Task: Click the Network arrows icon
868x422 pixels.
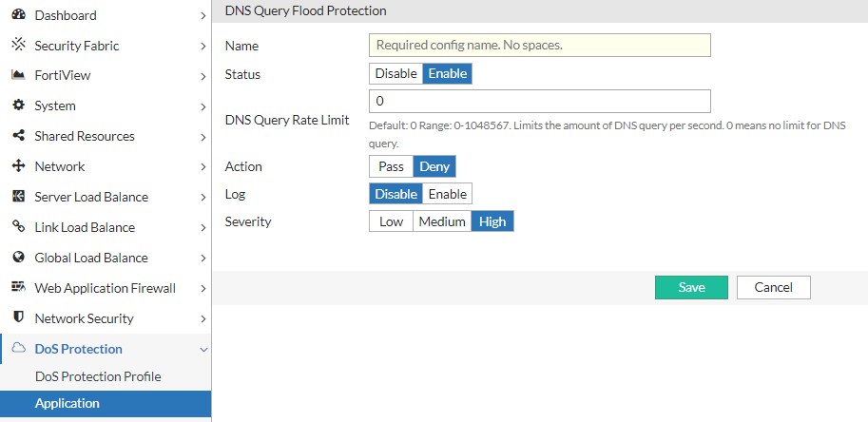Action: [x=17, y=166]
